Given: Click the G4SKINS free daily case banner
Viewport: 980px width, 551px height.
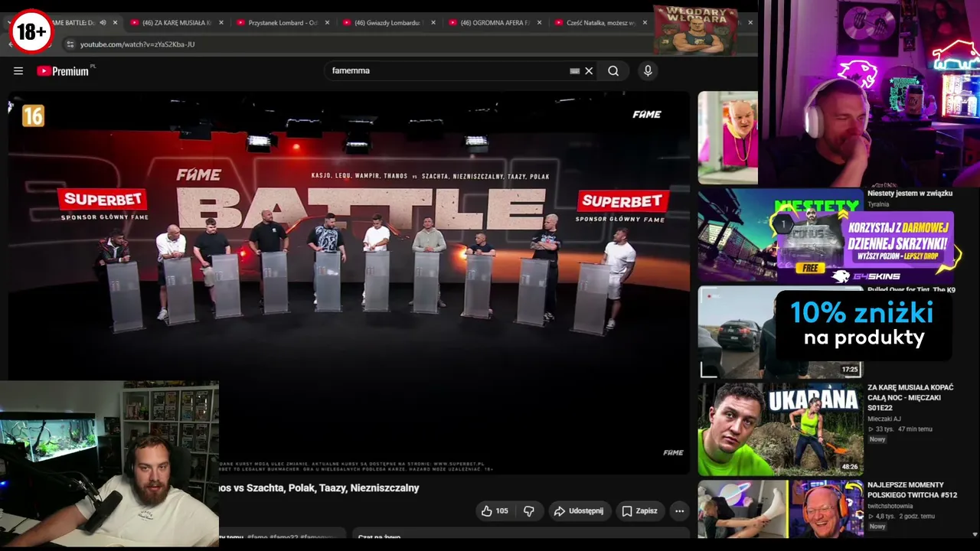Looking at the screenshot, I should [x=867, y=245].
